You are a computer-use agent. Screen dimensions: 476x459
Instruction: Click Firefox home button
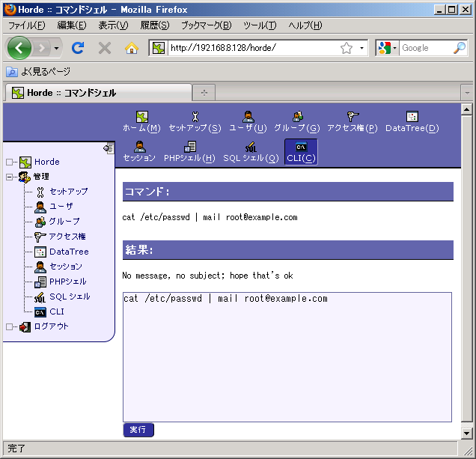[132, 48]
